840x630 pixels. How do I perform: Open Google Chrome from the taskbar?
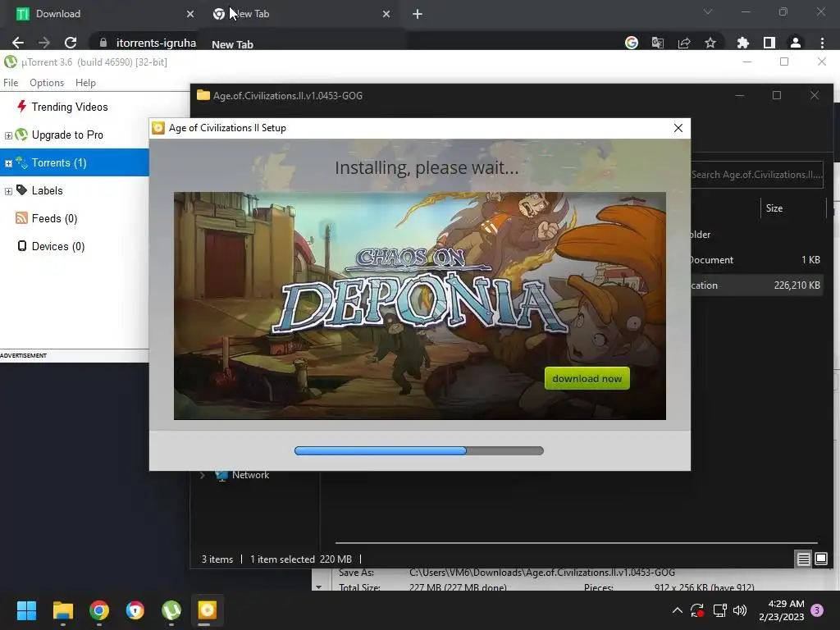coord(99,610)
